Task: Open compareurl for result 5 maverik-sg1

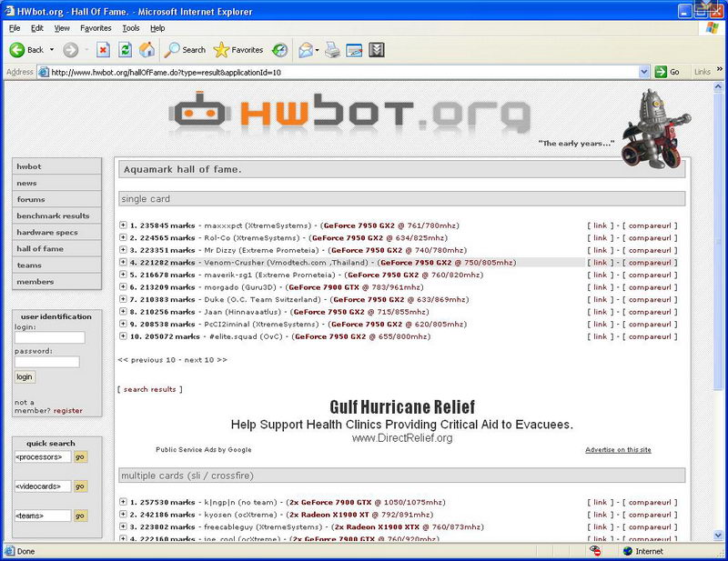Action: (x=650, y=275)
